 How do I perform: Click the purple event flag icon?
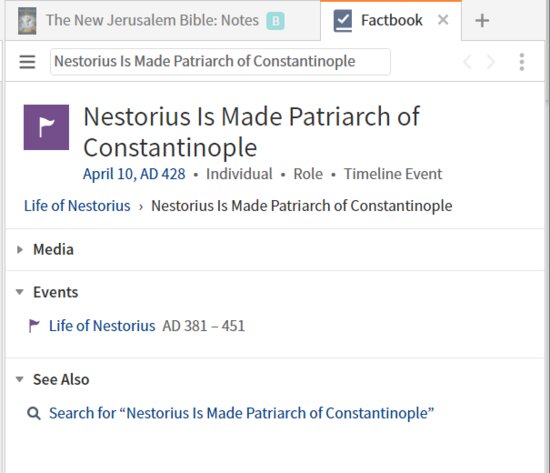[x=46, y=127]
